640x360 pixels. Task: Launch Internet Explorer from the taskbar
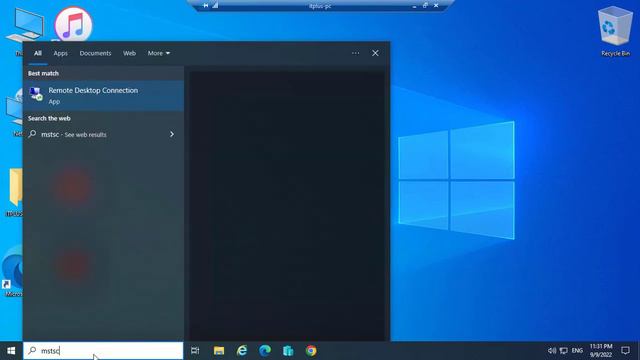242,351
